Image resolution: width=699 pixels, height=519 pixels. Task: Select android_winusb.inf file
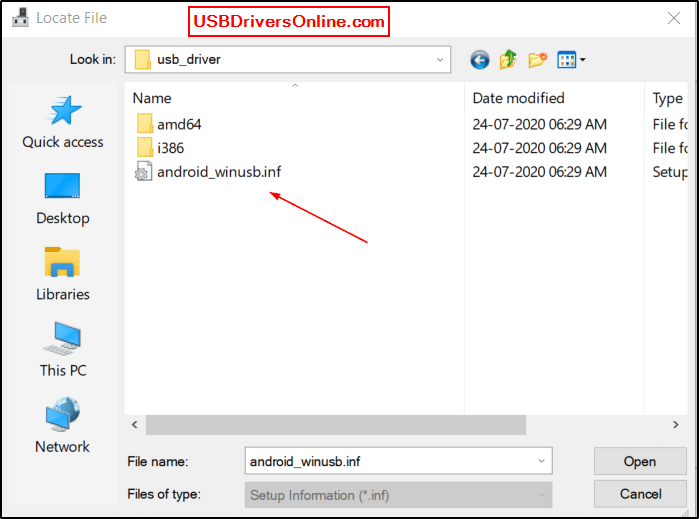point(218,172)
